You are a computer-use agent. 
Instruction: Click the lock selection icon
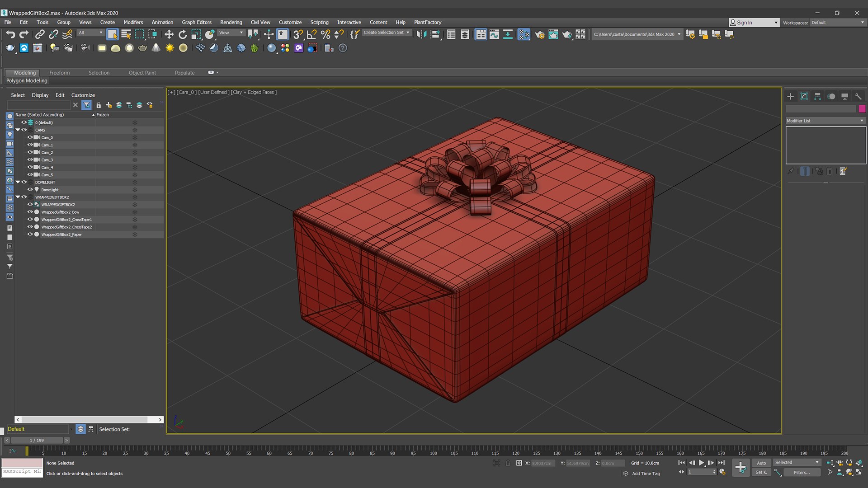(x=508, y=463)
